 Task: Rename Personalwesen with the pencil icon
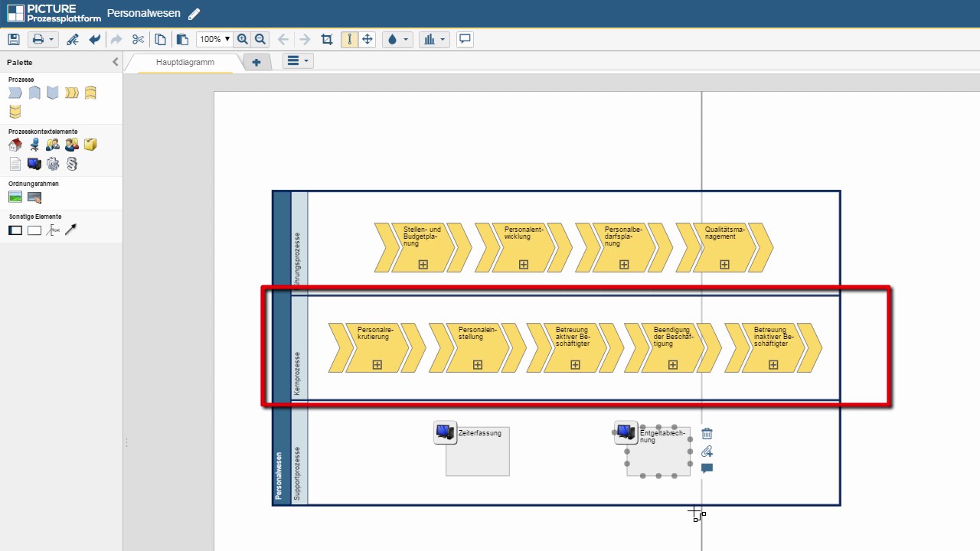(x=194, y=14)
